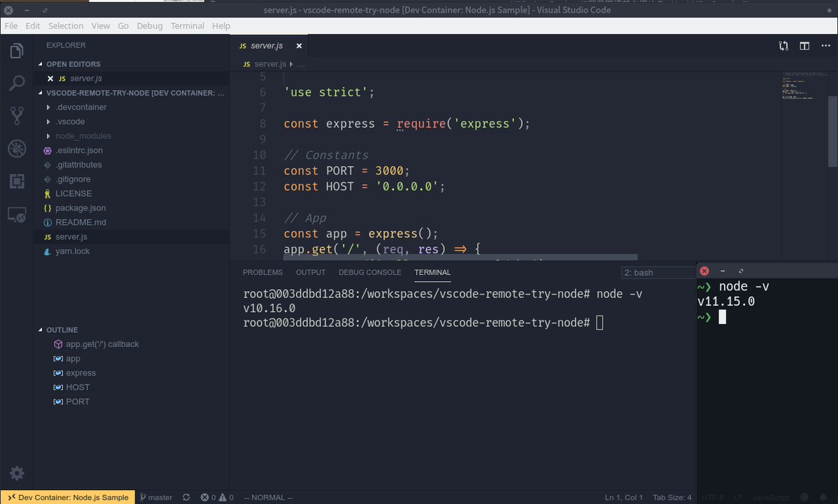Open README.md from the file tree
Screen dimensions: 838x504
coord(80,222)
